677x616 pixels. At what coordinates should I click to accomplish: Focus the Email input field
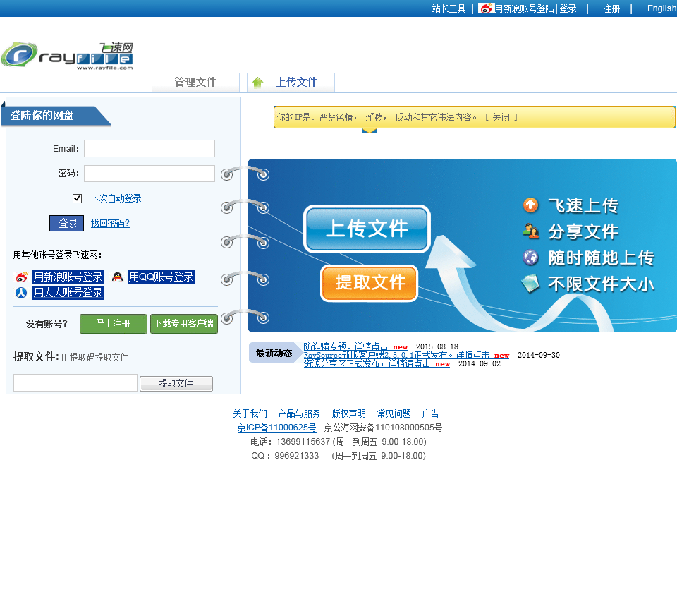coord(150,149)
